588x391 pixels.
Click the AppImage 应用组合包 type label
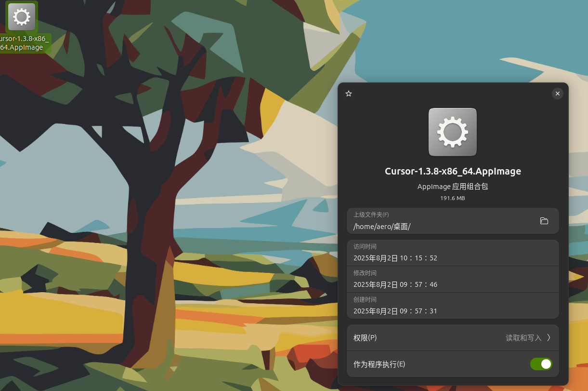coord(452,187)
